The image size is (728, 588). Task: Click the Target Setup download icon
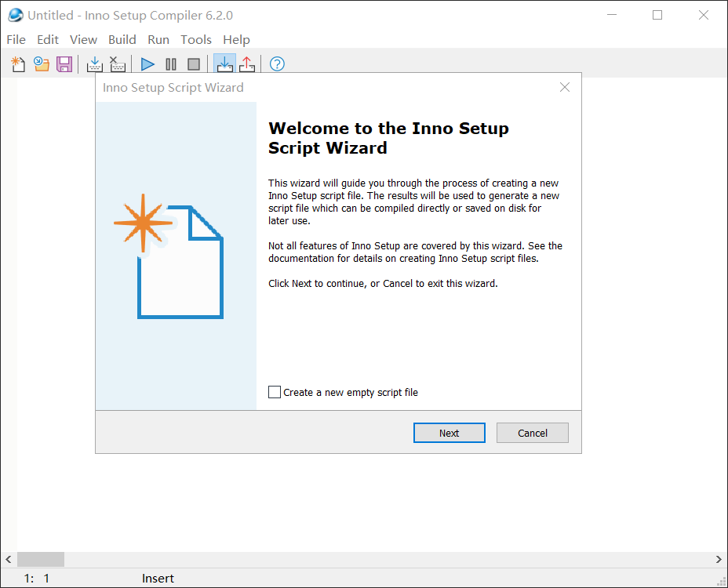click(x=224, y=64)
